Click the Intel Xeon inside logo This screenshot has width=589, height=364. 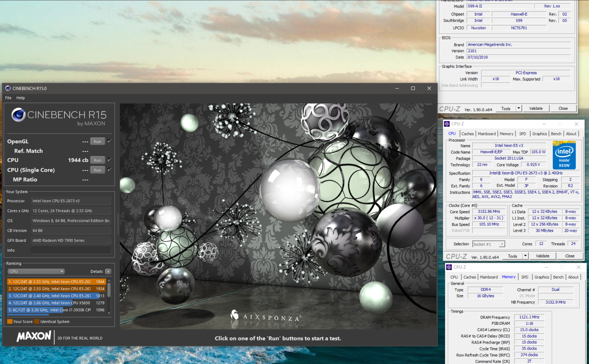[564, 155]
